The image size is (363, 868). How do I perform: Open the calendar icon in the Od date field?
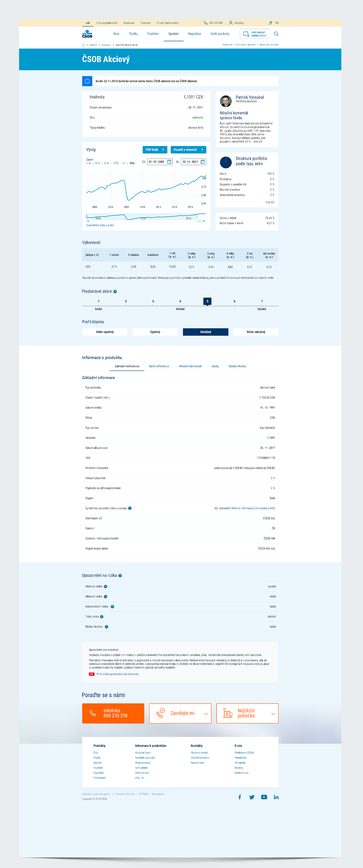[x=169, y=162]
